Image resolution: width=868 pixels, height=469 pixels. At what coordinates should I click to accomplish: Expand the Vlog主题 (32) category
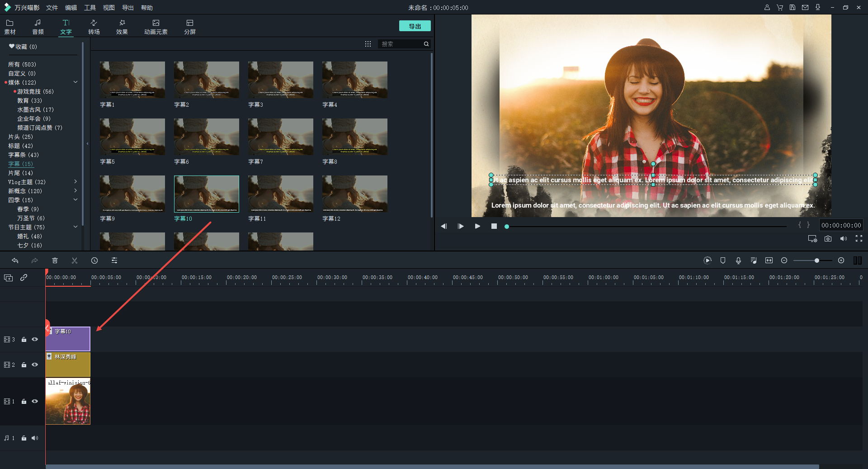pos(75,182)
